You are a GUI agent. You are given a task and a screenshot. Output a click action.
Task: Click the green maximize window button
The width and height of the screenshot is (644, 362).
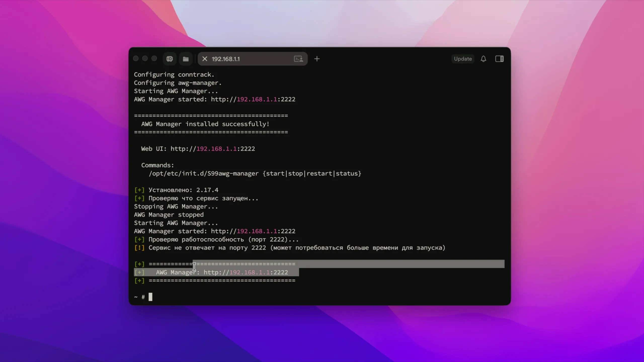(154, 59)
